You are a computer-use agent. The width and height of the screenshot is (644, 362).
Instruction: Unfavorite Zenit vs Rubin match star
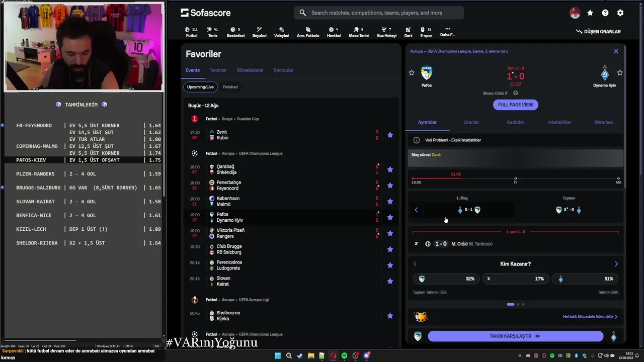pos(390,135)
